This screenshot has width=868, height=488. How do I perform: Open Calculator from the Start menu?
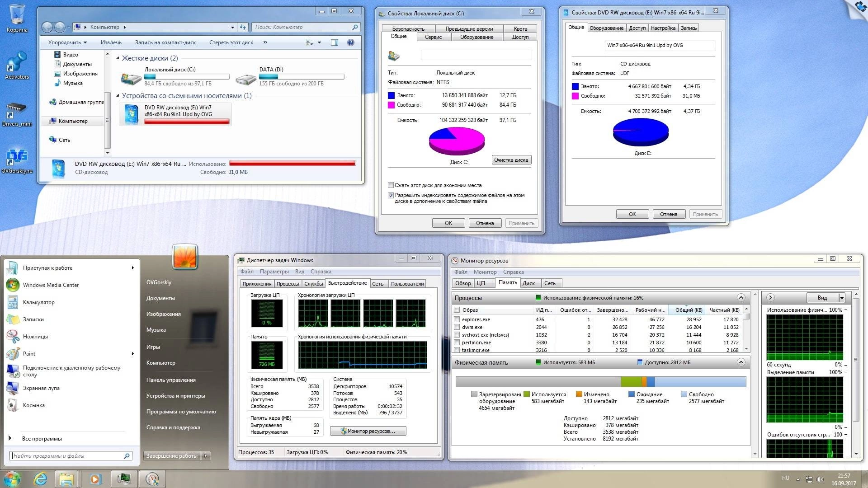click(38, 302)
